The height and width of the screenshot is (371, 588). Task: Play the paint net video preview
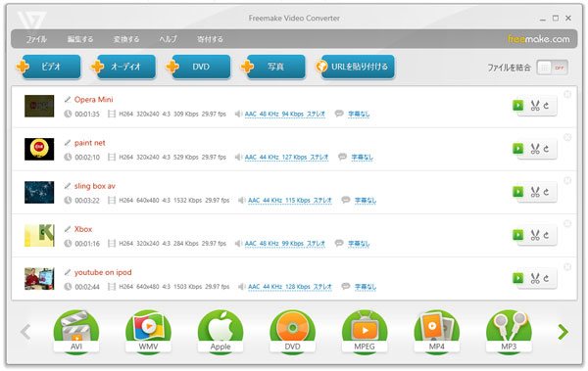[x=517, y=149]
